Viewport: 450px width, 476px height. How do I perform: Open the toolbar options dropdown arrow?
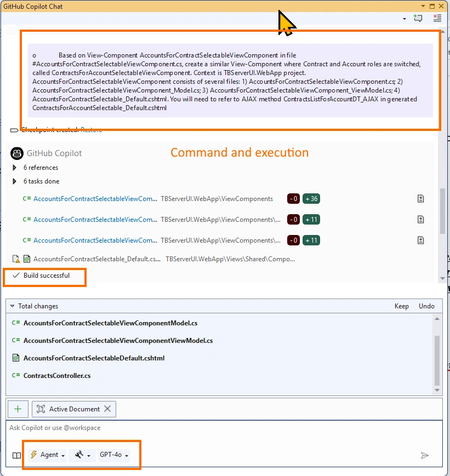pos(404,19)
